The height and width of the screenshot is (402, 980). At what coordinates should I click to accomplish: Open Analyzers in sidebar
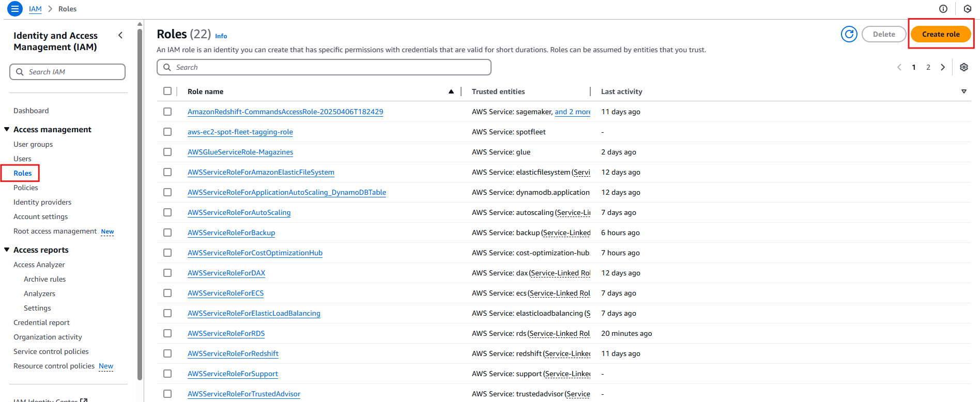(39, 293)
